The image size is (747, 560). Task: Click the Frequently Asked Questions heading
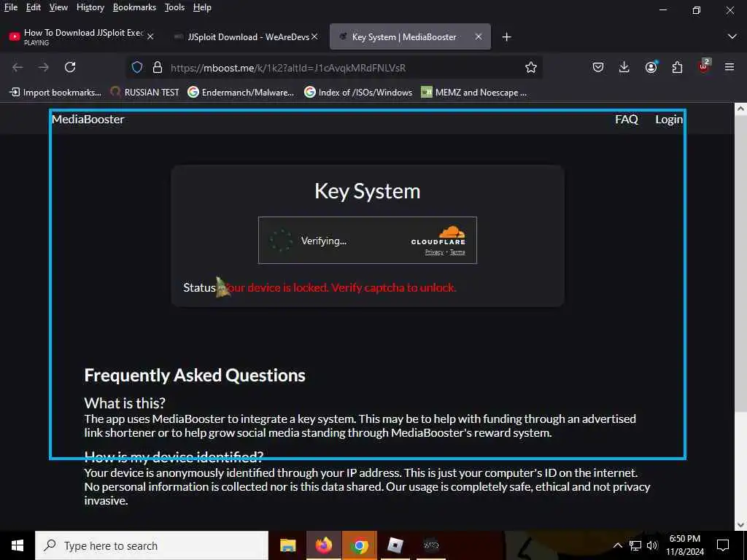coord(194,376)
